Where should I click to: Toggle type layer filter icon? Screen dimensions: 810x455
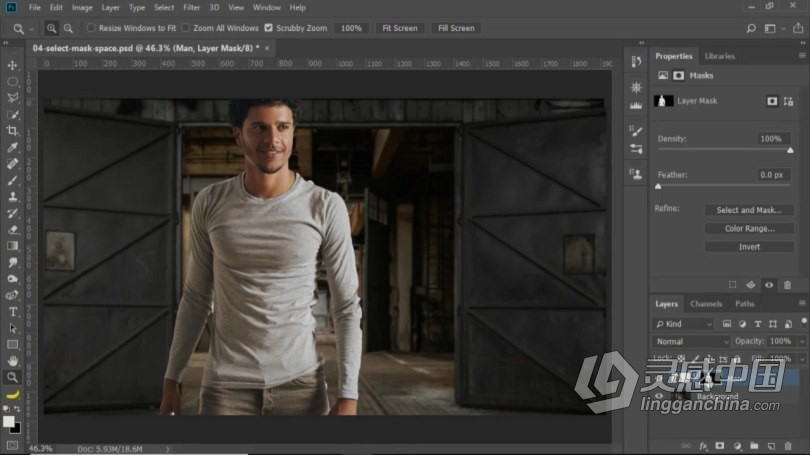[758, 324]
